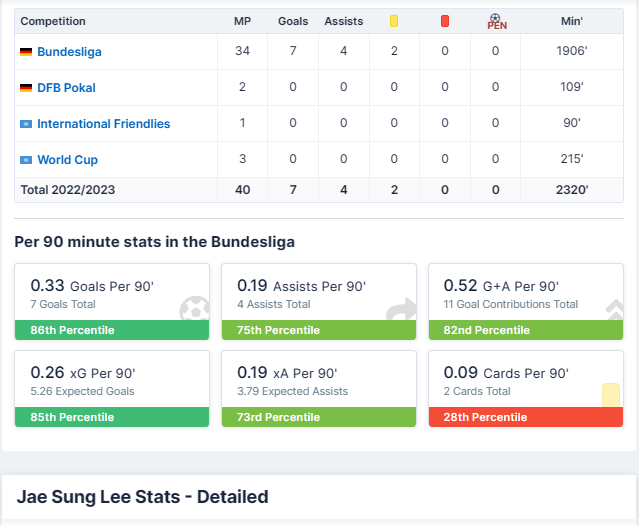Click the German flag beside Bundesliga
The image size is (639, 526).
pos(26,52)
